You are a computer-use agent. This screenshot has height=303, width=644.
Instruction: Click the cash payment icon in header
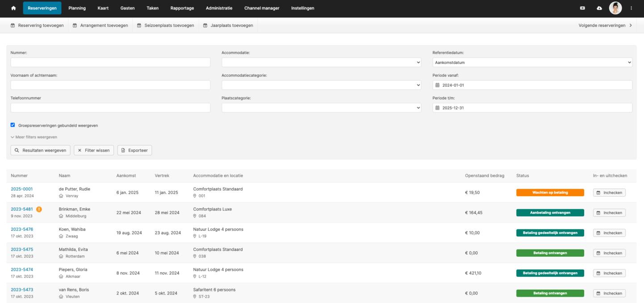point(582,8)
